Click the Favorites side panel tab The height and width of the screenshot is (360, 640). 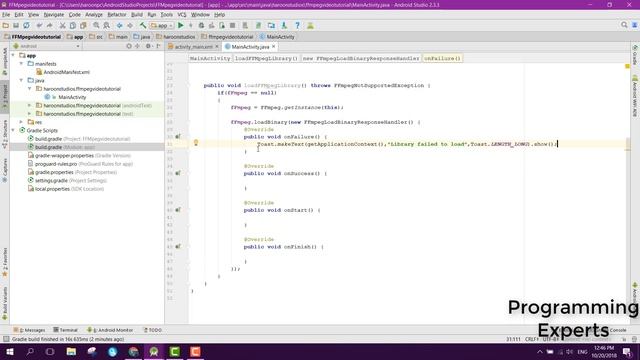(5, 262)
